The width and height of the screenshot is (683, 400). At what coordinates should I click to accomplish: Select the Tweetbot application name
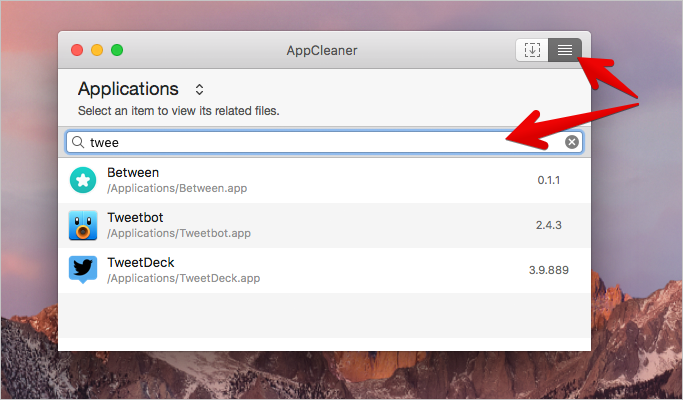(135, 217)
